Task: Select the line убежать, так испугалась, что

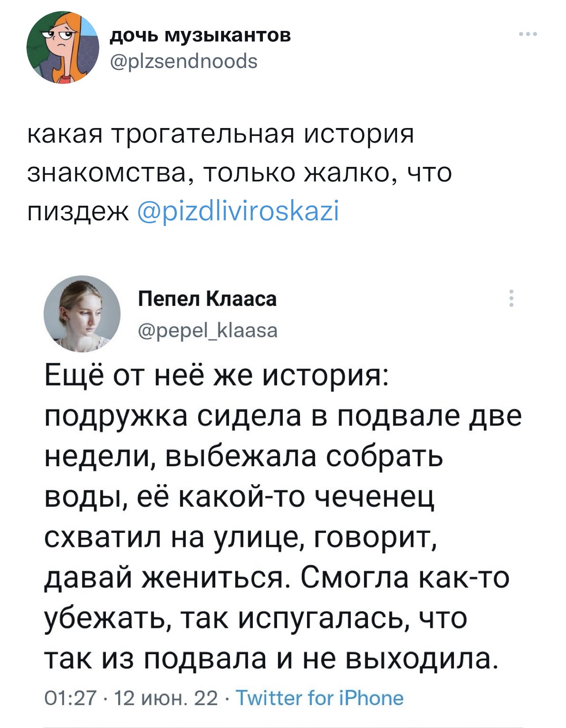Action: (256, 618)
